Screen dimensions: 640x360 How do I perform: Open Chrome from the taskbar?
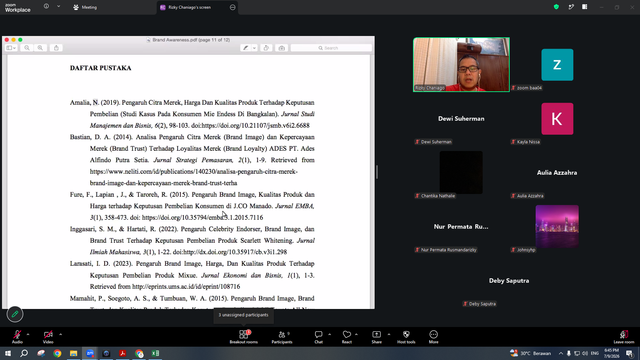(x=57, y=353)
